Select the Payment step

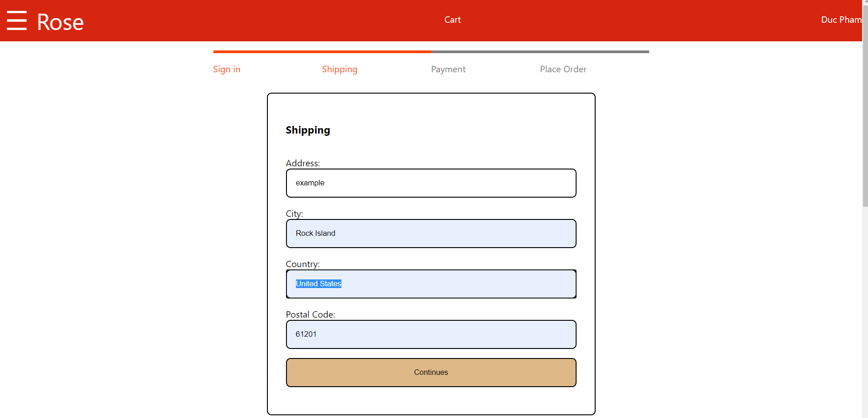[448, 69]
